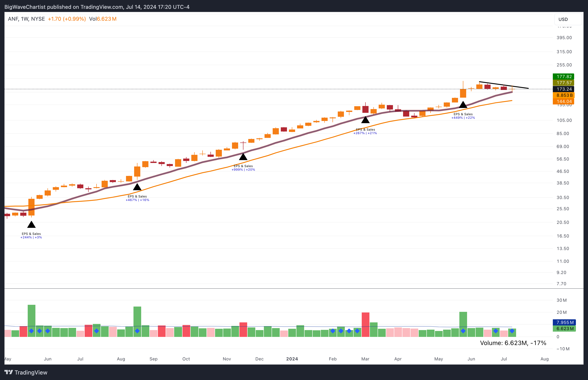
Task: Open the USD currency selector
Action: (568, 19)
